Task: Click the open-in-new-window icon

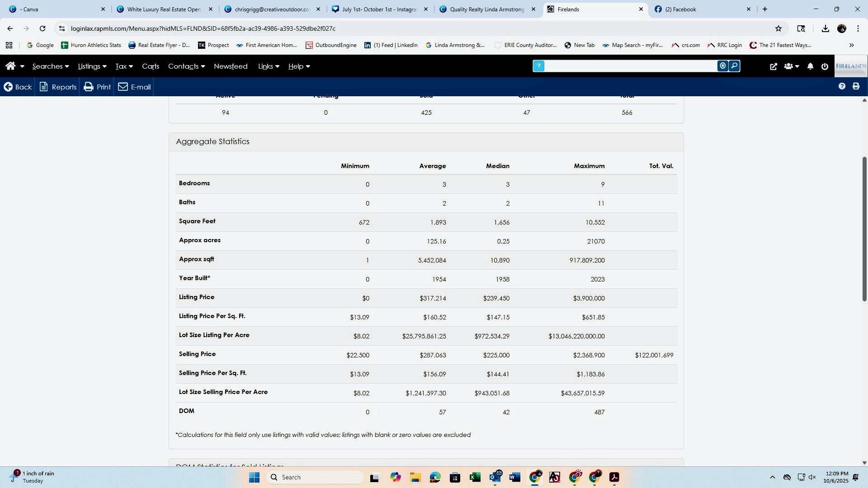Action: click(x=774, y=66)
